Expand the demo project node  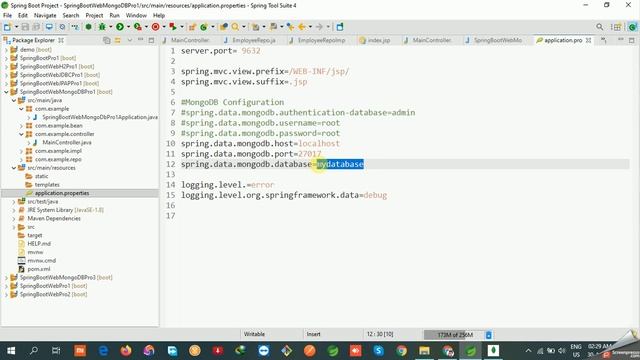[6, 49]
